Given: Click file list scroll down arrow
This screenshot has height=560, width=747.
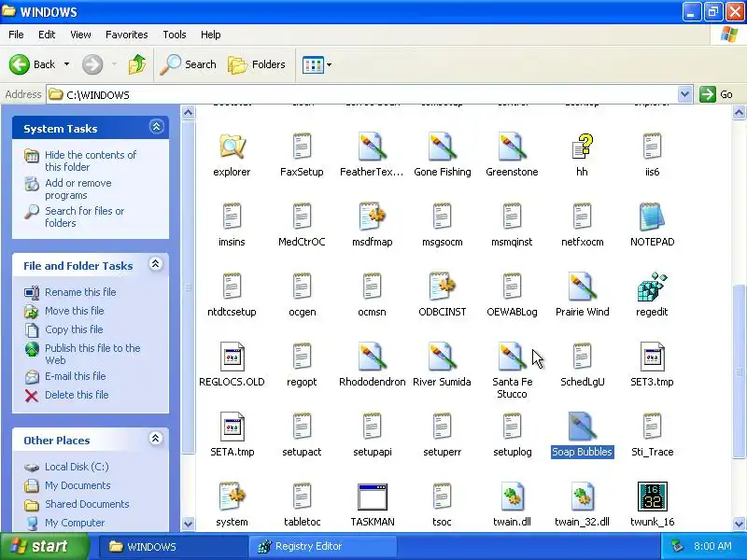Looking at the screenshot, I should coord(739,524).
